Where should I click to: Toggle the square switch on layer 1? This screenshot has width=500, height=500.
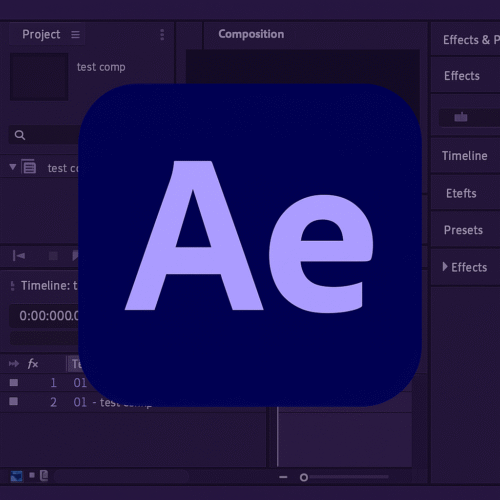tap(14, 382)
